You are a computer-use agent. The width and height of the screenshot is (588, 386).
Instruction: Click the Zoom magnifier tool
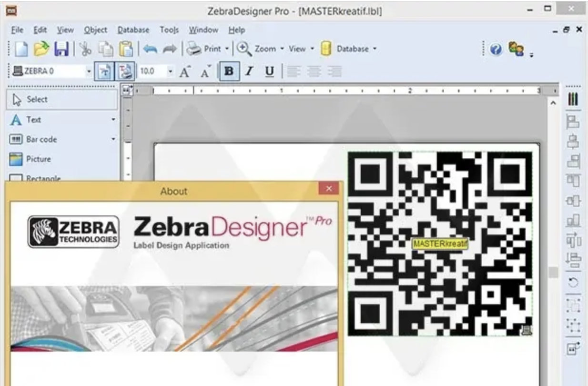[x=244, y=49]
